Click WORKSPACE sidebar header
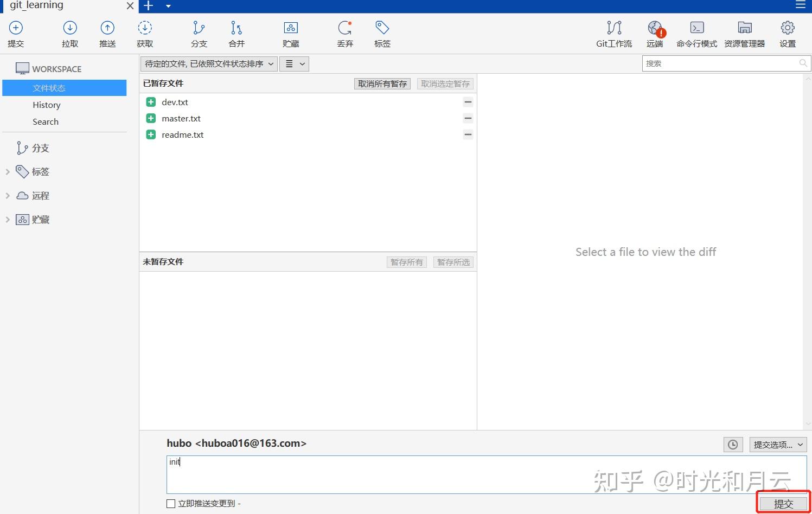The width and height of the screenshot is (812, 514). (49, 69)
